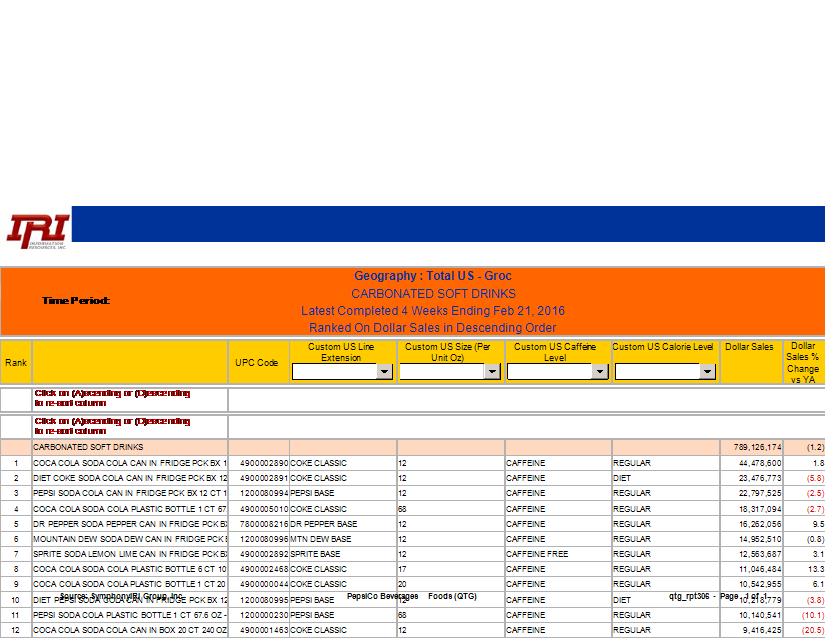
Task: Click UPC code 4900001463
Action: (x=264, y=630)
